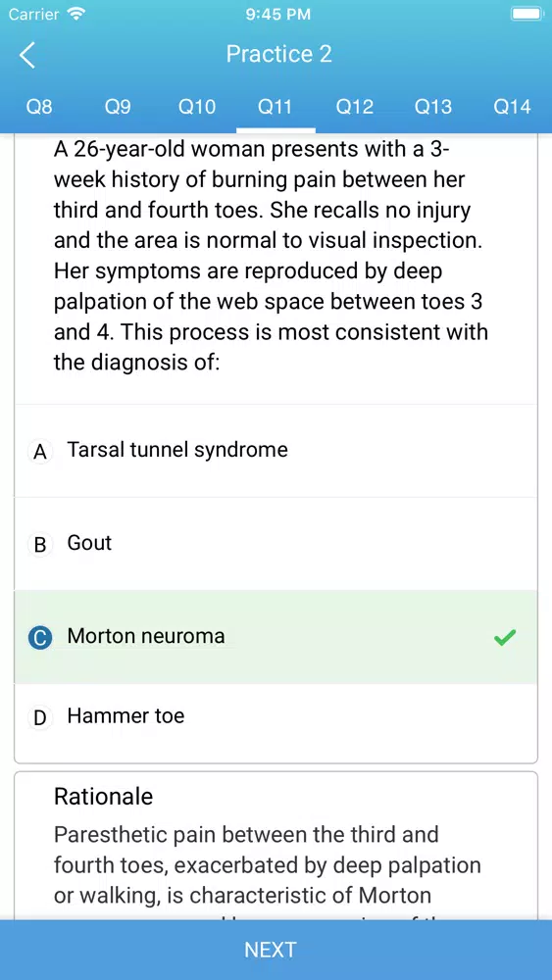Go to the Q10 tab
The height and width of the screenshot is (980, 552).
coord(197,107)
